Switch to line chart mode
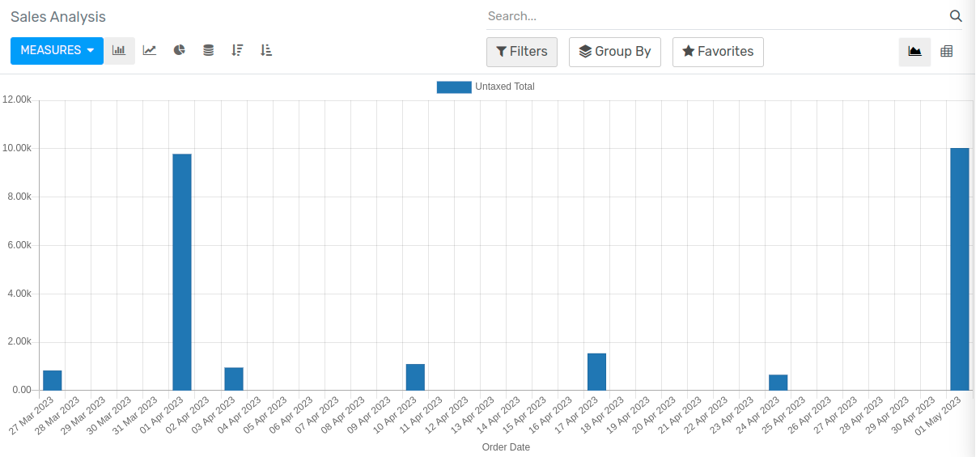Viewport: 980px width, 457px height. pos(150,51)
